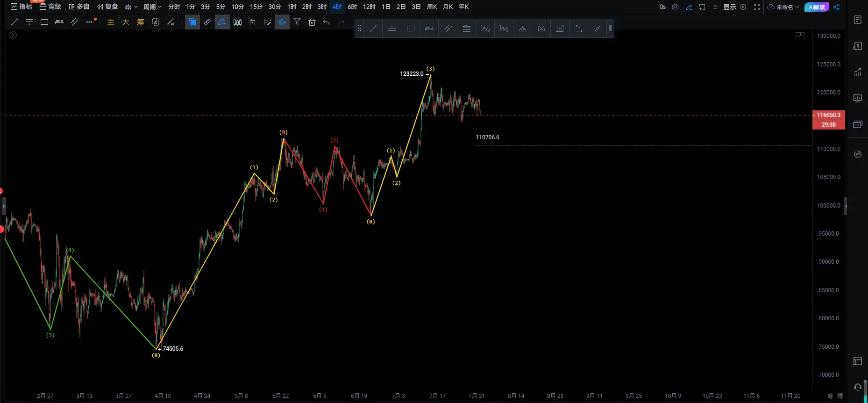Undo the last drawing action
This screenshot has width=868, height=403.
click(327, 22)
